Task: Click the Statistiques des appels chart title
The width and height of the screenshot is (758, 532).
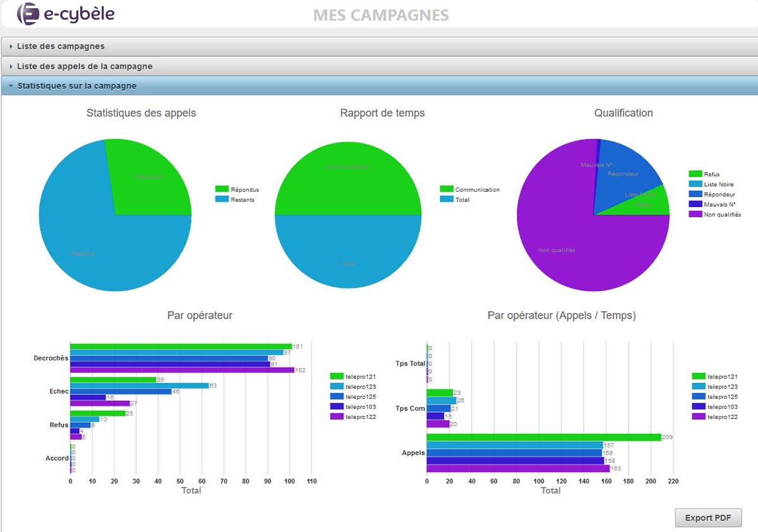Action: point(141,114)
